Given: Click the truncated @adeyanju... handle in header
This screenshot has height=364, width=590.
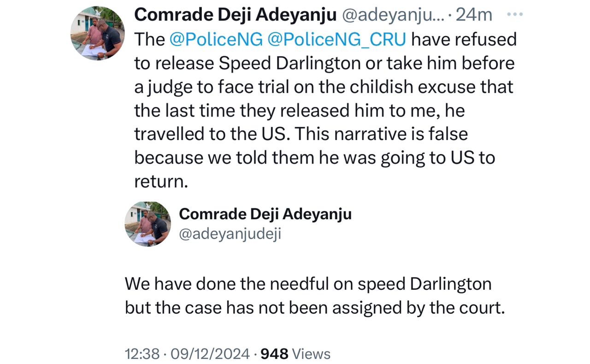Looking at the screenshot, I should click(393, 15).
